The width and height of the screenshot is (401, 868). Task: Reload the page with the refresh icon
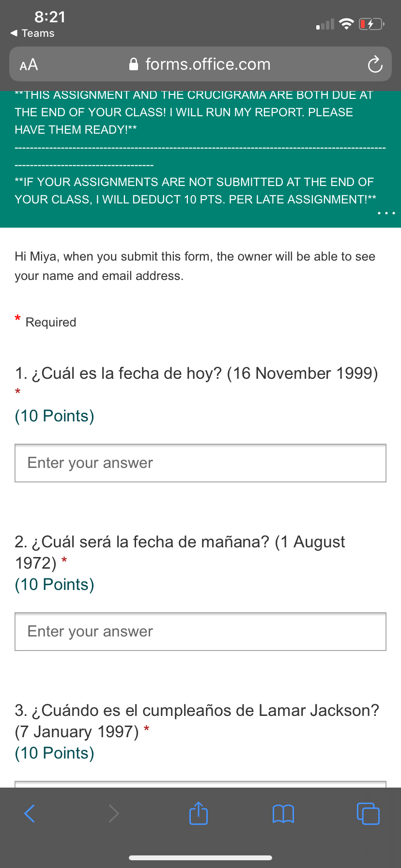[375, 64]
